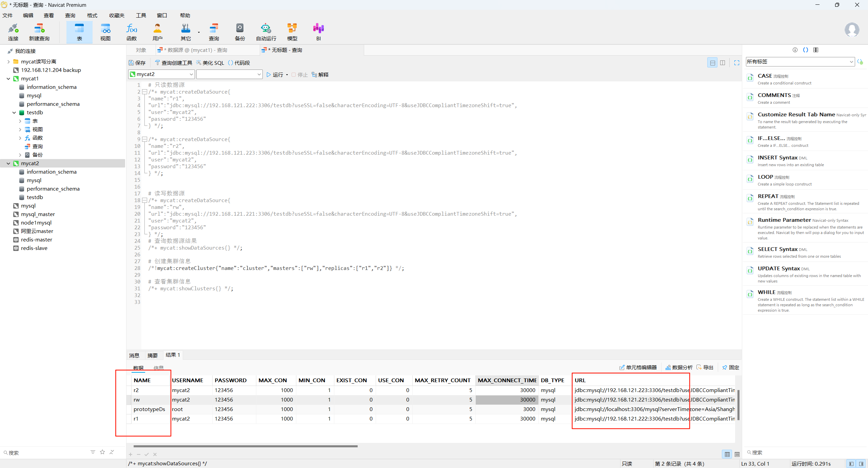
Task: Click the filter icon near connection search
Action: tap(93, 452)
